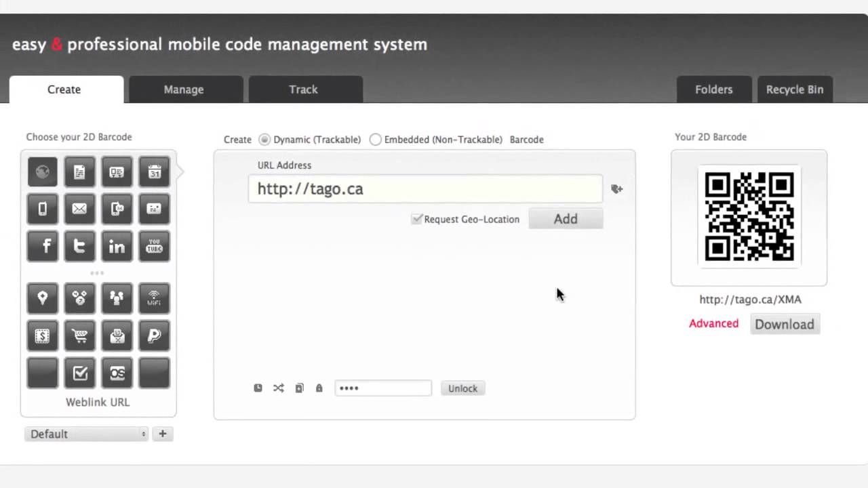
Task: Choose the LinkedIn barcode type
Action: 117,246
